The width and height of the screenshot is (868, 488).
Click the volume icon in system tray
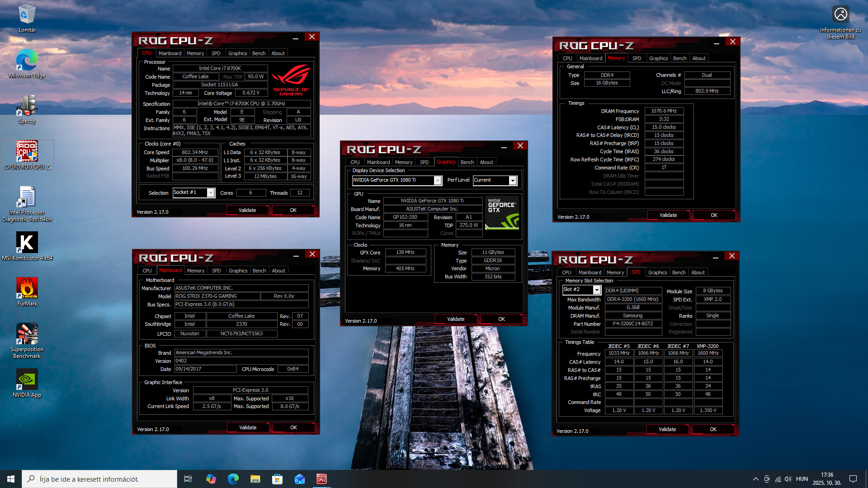[788, 479]
